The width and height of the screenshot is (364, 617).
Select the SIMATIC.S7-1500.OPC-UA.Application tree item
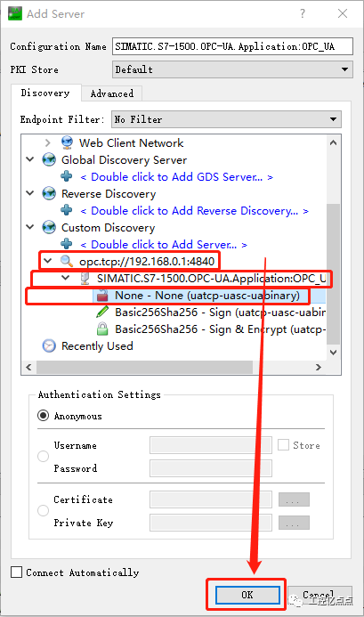(211, 279)
